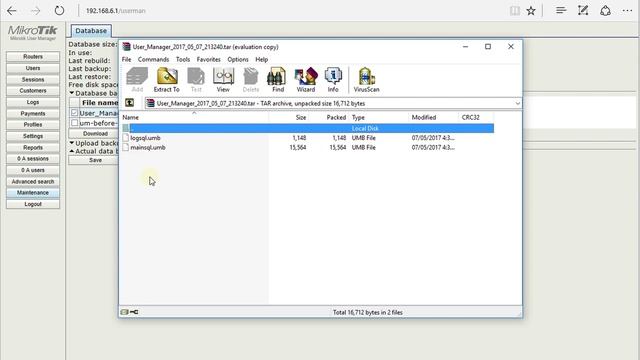Click the Maintenance sidebar button
This screenshot has width=640, height=360.
(x=33, y=193)
